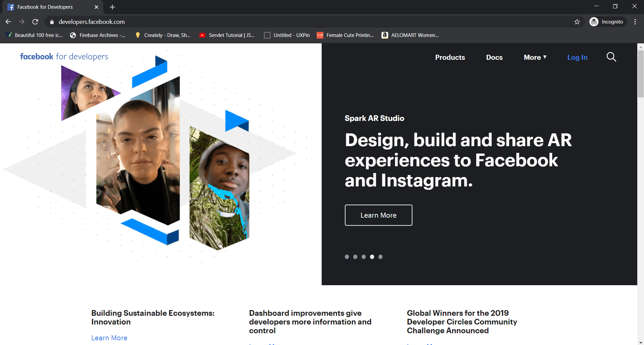Click Learn More under Building Sustainable Ecosystems

(x=109, y=338)
